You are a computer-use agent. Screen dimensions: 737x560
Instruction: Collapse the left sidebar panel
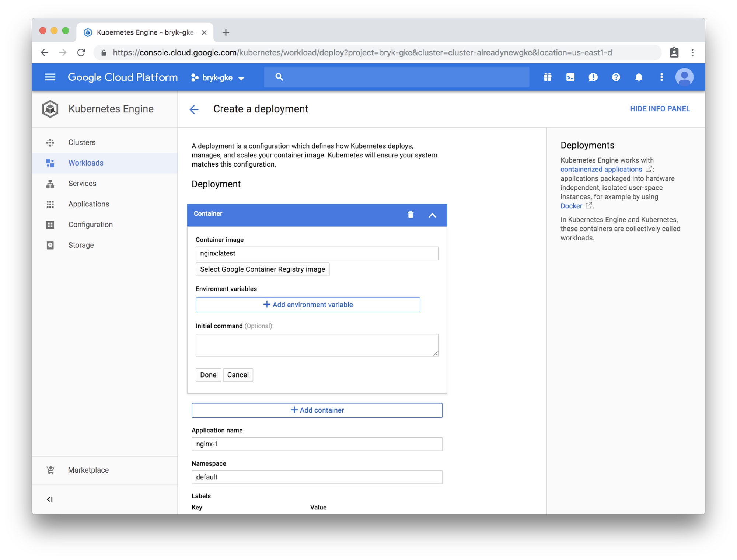point(50,499)
